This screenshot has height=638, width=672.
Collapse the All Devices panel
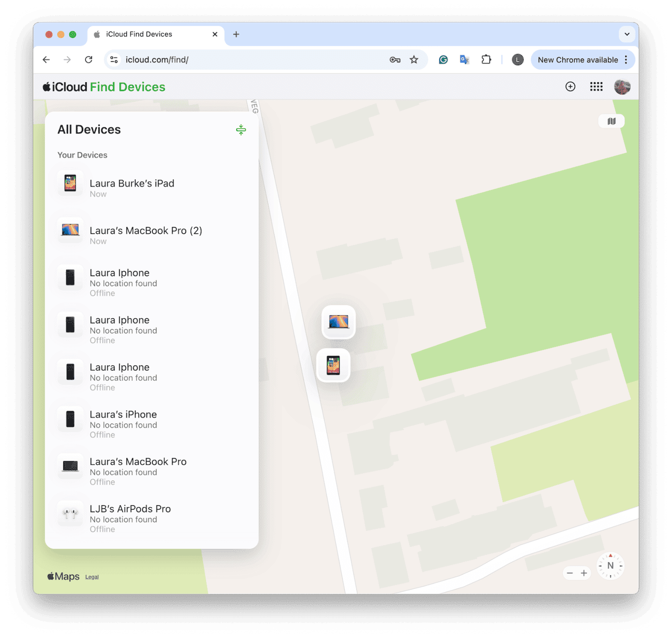click(x=241, y=129)
